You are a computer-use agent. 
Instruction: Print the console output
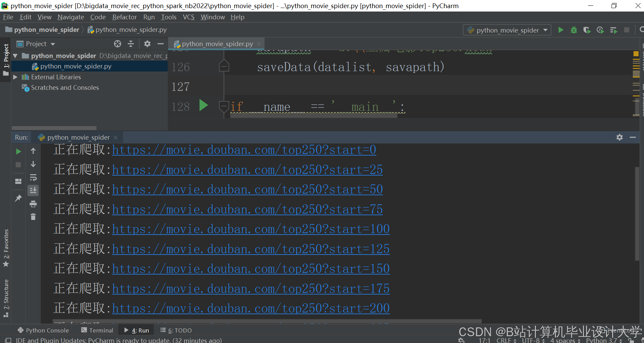tap(33, 204)
